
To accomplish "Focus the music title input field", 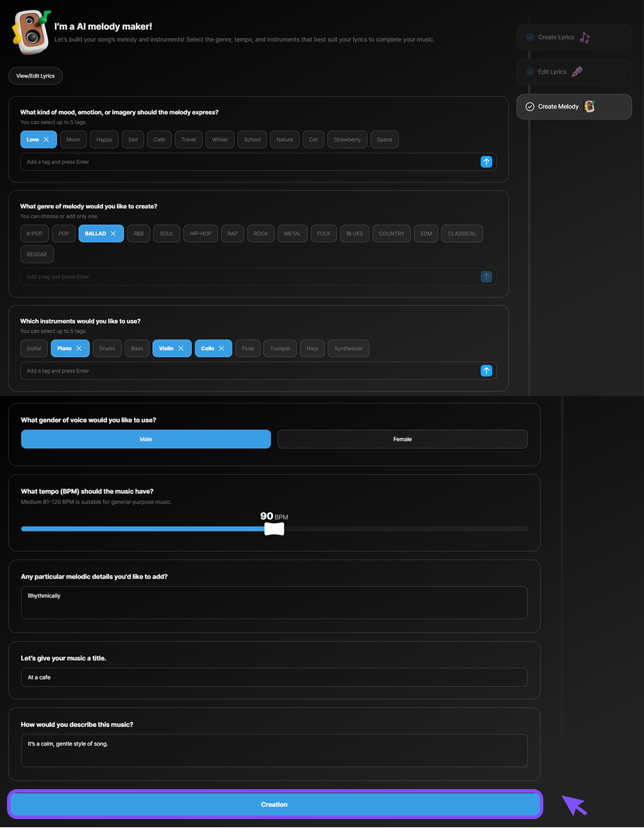I will point(274,677).
